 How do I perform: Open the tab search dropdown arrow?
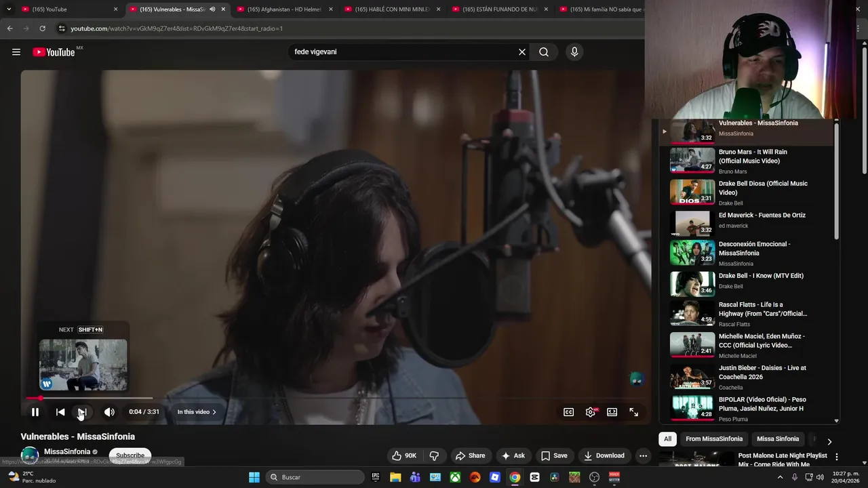coord(8,9)
